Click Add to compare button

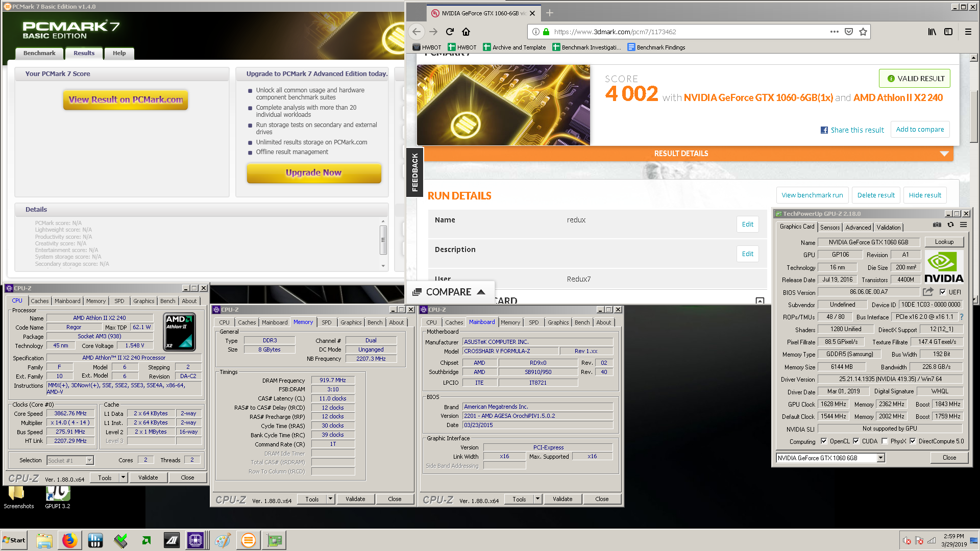click(x=920, y=130)
